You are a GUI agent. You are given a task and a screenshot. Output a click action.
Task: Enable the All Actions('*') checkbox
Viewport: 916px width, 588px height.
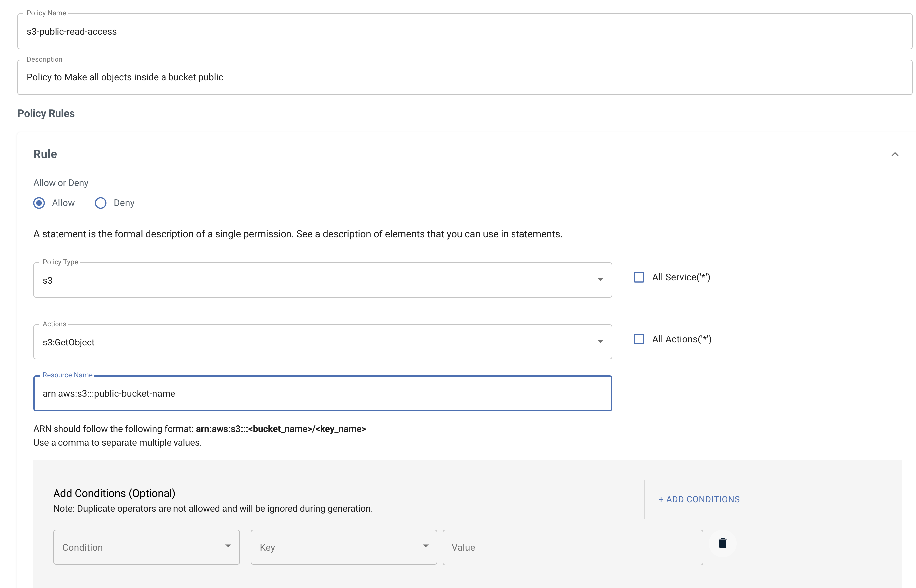639,339
